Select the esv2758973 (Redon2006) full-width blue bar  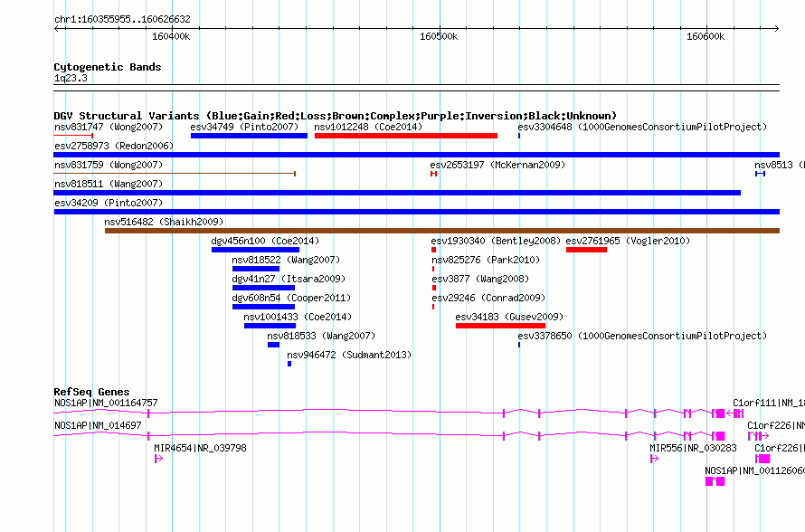pyautogui.click(x=416, y=155)
